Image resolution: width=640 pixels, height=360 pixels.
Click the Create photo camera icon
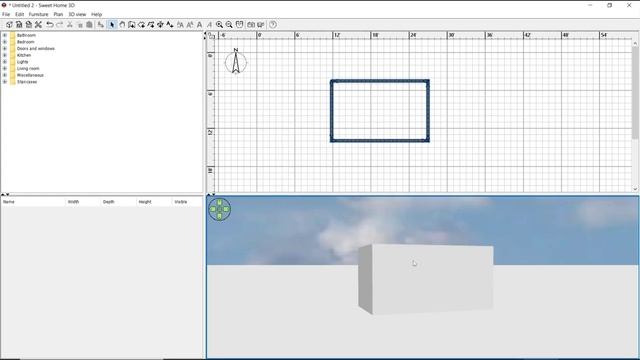(251, 24)
